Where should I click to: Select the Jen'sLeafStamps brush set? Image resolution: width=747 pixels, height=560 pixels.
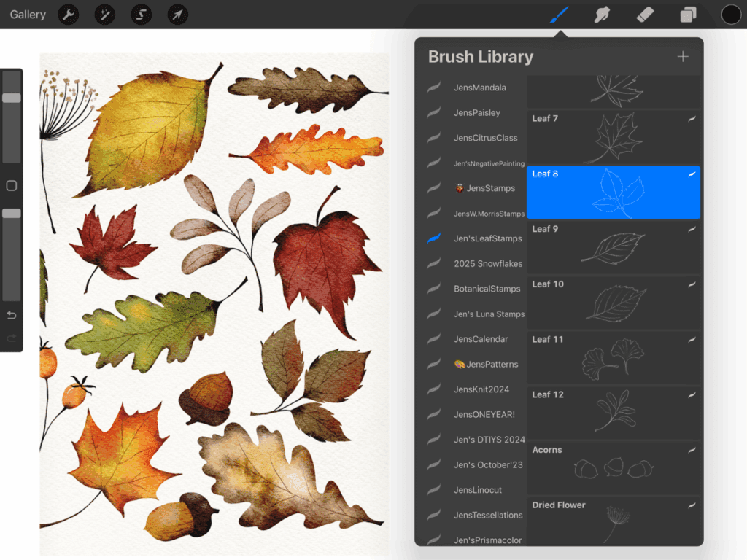(x=487, y=238)
